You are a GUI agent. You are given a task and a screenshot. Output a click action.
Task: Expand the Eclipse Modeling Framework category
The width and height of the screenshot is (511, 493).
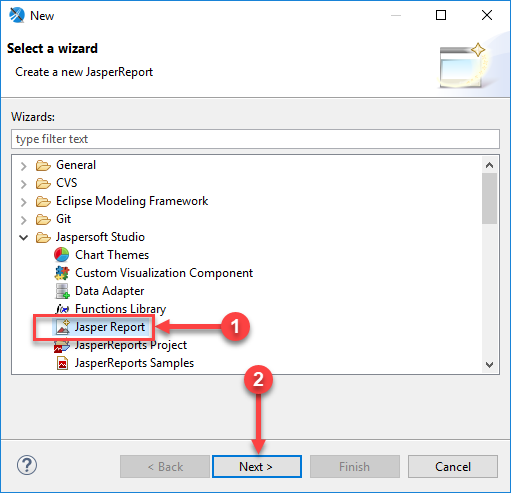23,202
